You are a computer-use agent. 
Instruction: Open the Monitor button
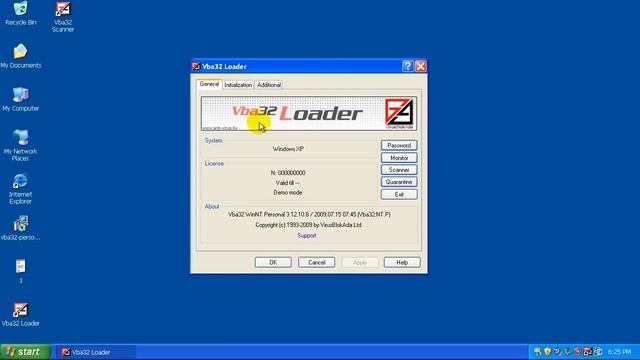(399, 158)
